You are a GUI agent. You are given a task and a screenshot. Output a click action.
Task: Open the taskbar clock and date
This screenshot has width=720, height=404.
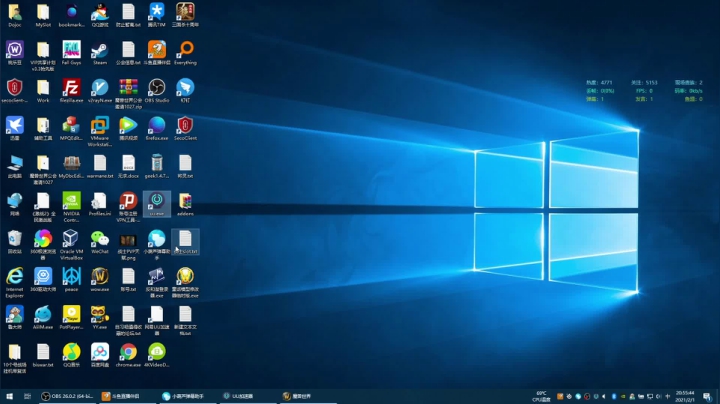click(685, 396)
